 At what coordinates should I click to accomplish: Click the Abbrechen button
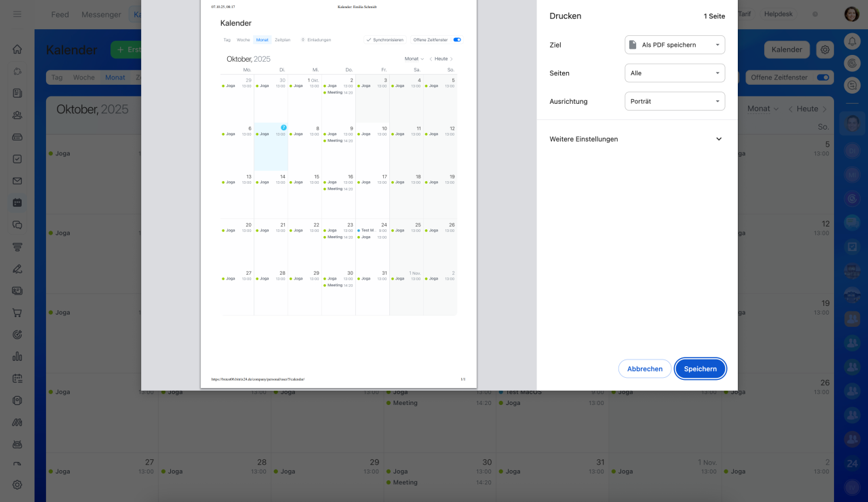pyautogui.click(x=645, y=368)
